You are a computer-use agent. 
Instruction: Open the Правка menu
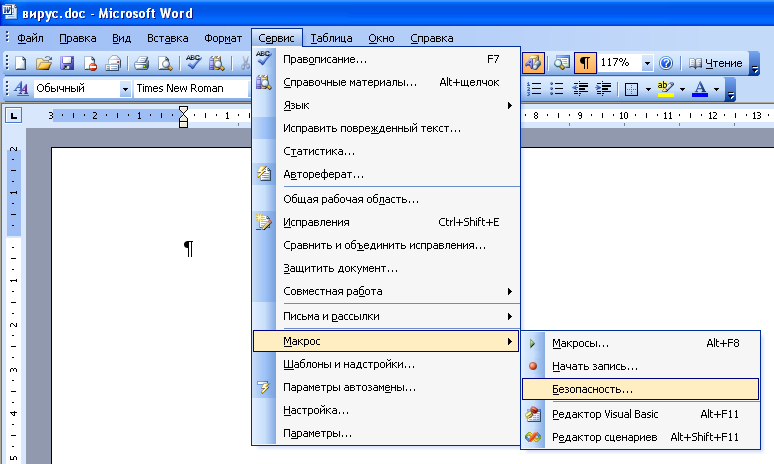[77, 38]
